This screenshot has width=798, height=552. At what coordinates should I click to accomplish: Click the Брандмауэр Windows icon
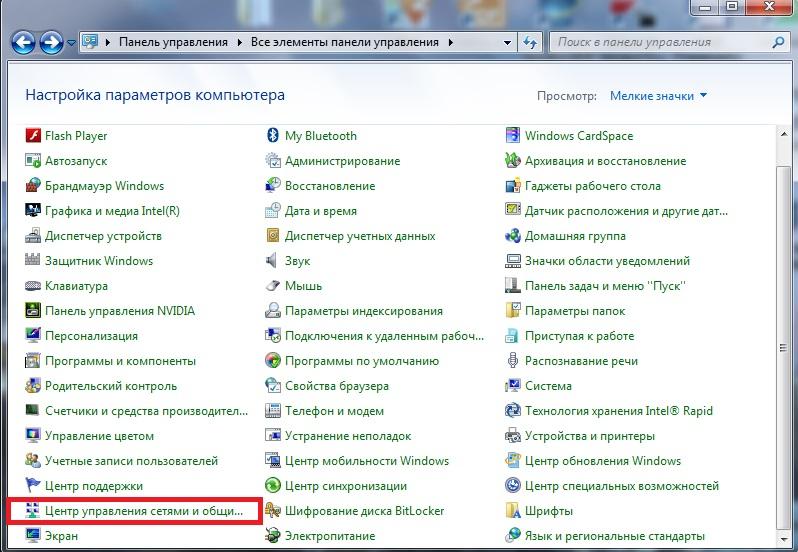click(33, 186)
